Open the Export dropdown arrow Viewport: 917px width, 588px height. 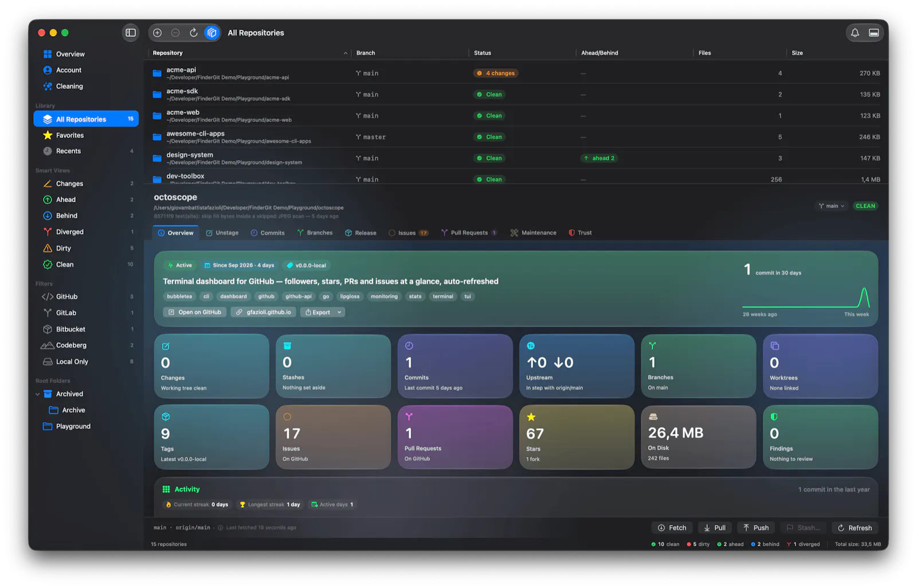[339, 312]
